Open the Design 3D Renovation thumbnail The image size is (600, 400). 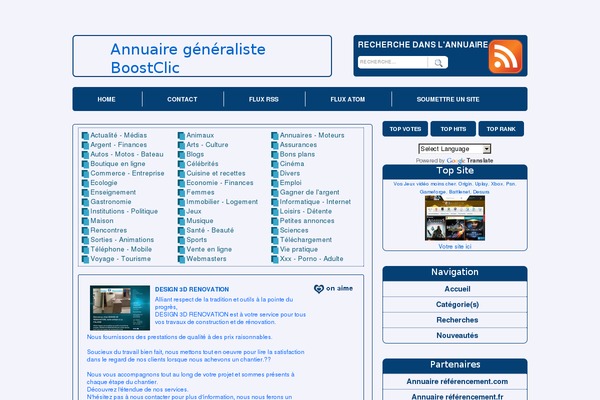pos(120,308)
